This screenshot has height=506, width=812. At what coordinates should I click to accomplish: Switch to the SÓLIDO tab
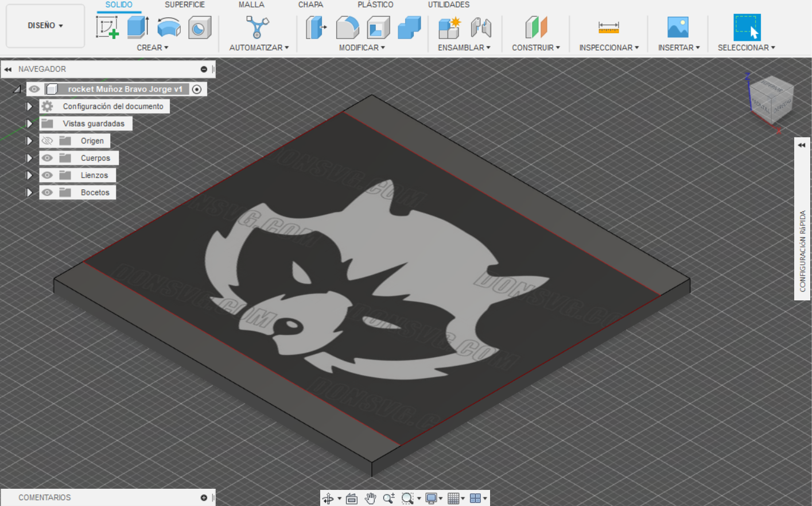point(119,5)
